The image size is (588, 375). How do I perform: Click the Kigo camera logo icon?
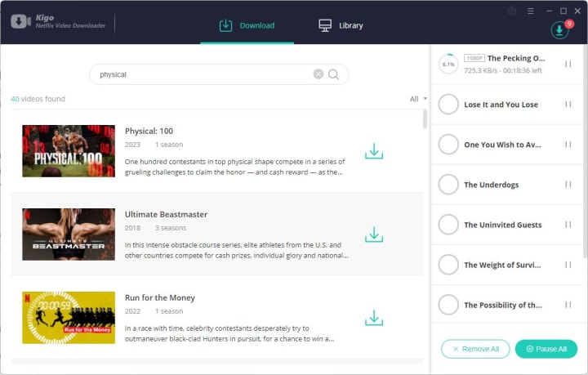pyautogui.click(x=20, y=21)
